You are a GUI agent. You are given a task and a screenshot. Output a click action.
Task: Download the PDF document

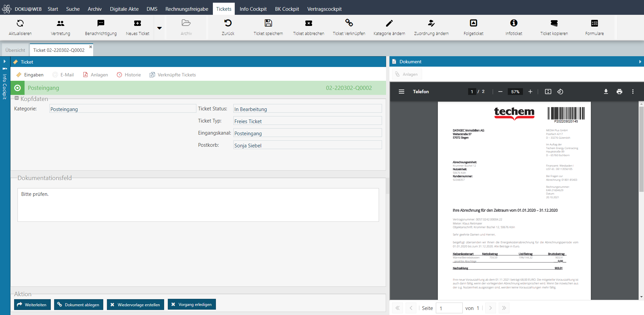click(606, 92)
